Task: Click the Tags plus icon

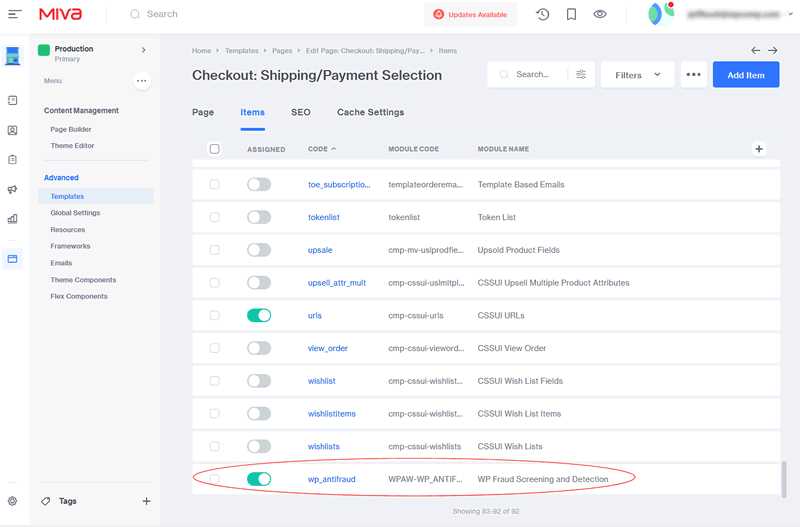Action: coord(146,501)
